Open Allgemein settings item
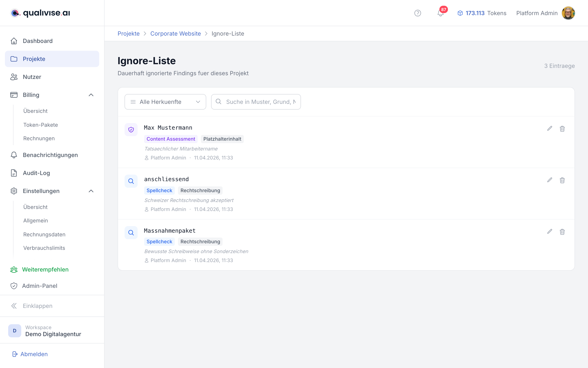Image resolution: width=588 pixels, height=368 pixels. pos(36,221)
